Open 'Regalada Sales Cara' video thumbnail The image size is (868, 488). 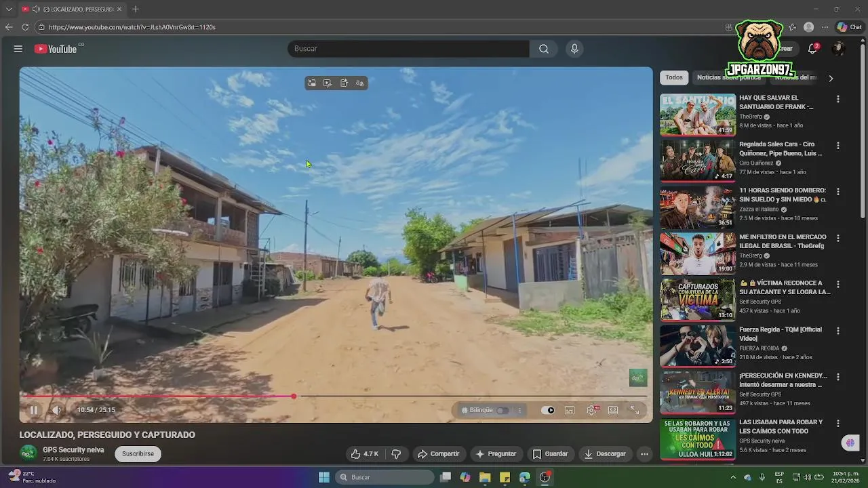698,161
